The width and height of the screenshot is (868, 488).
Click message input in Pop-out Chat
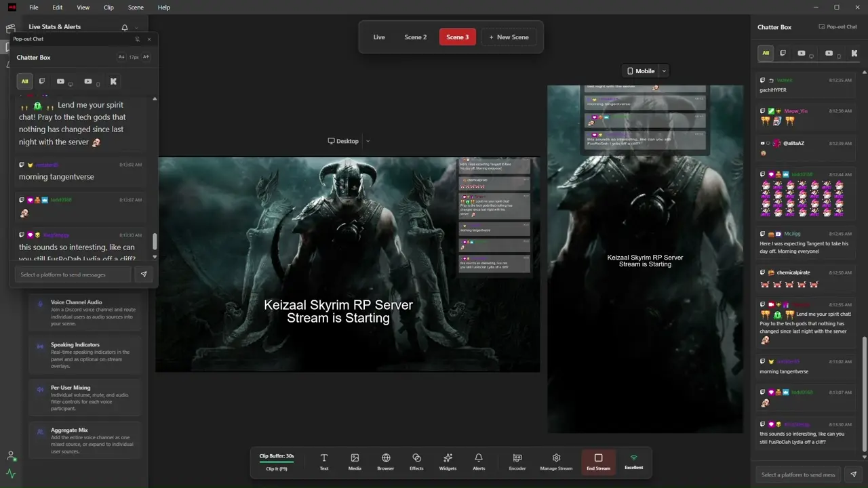pyautogui.click(x=73, y=274)
